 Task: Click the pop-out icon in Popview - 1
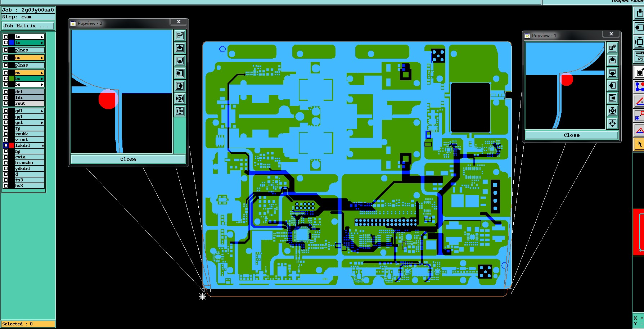tap(612, 48)
